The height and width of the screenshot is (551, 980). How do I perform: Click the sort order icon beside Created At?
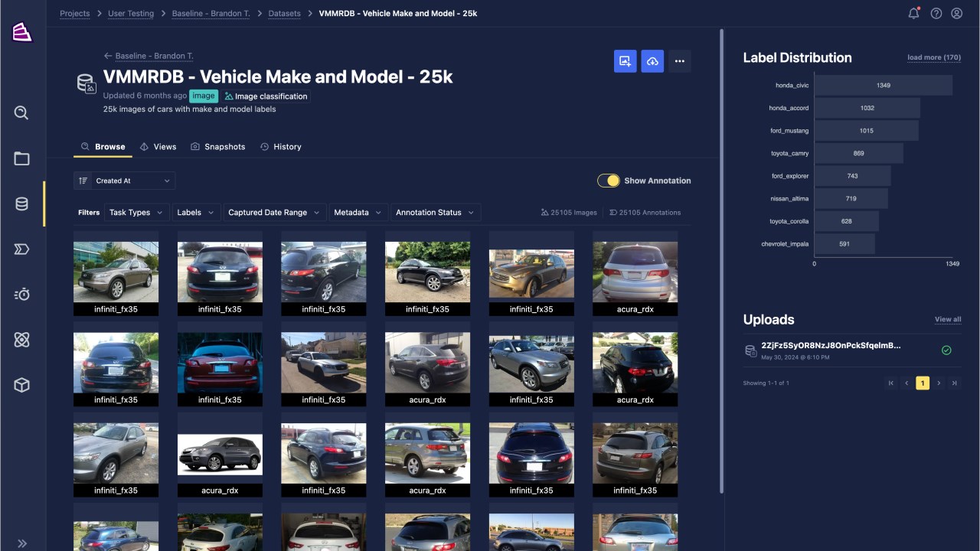click(x=83, y=181)
